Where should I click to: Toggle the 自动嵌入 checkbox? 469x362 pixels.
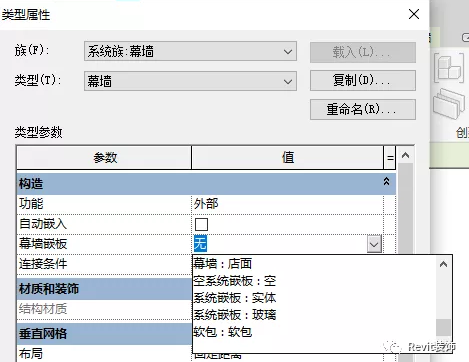tap(201, 224)
